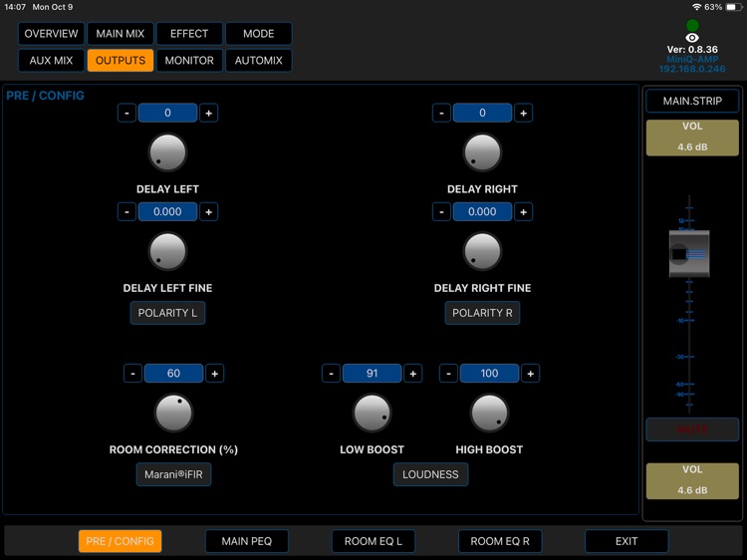Click the DELAY LEFT rotary knob

167,152
